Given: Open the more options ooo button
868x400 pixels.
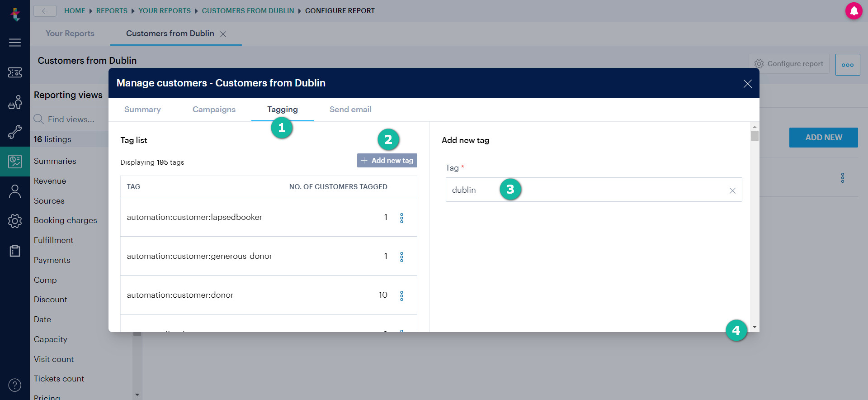Looking at the screenshot, I should tap(848, 65).
